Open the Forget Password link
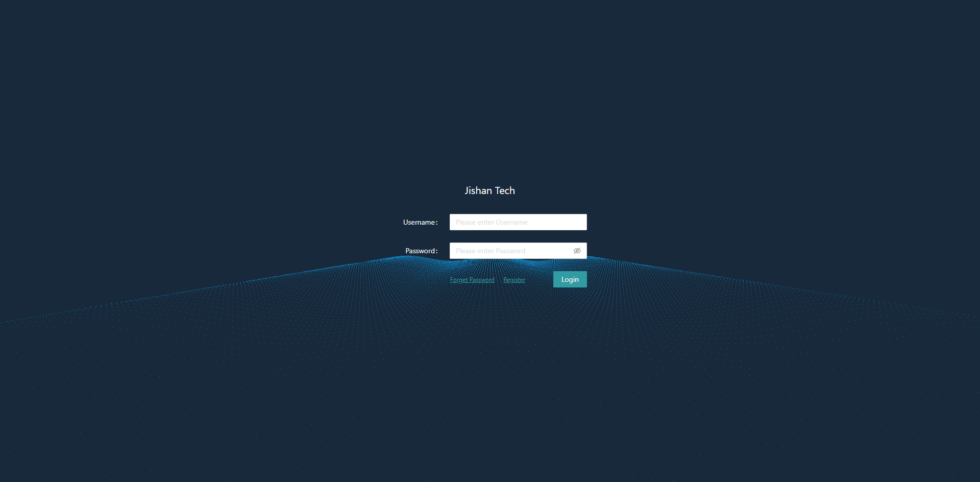Screen dimensions: 980x482 472,280
